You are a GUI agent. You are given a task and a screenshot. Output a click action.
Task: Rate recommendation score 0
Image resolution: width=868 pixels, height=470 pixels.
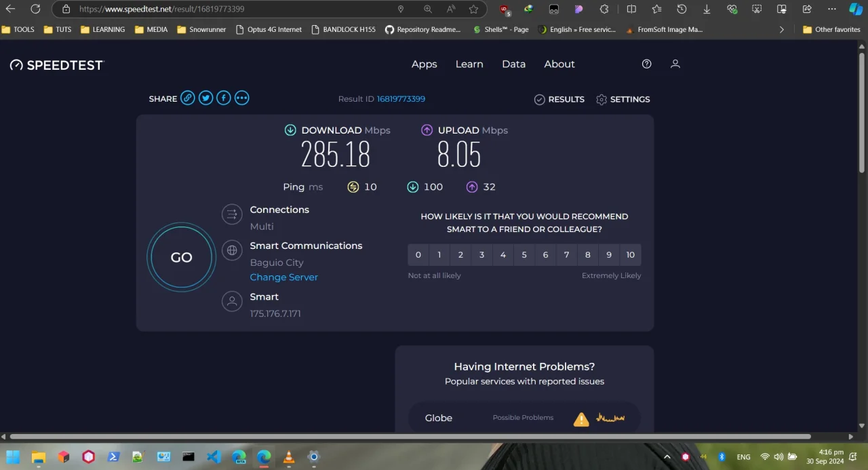[418, 255]
